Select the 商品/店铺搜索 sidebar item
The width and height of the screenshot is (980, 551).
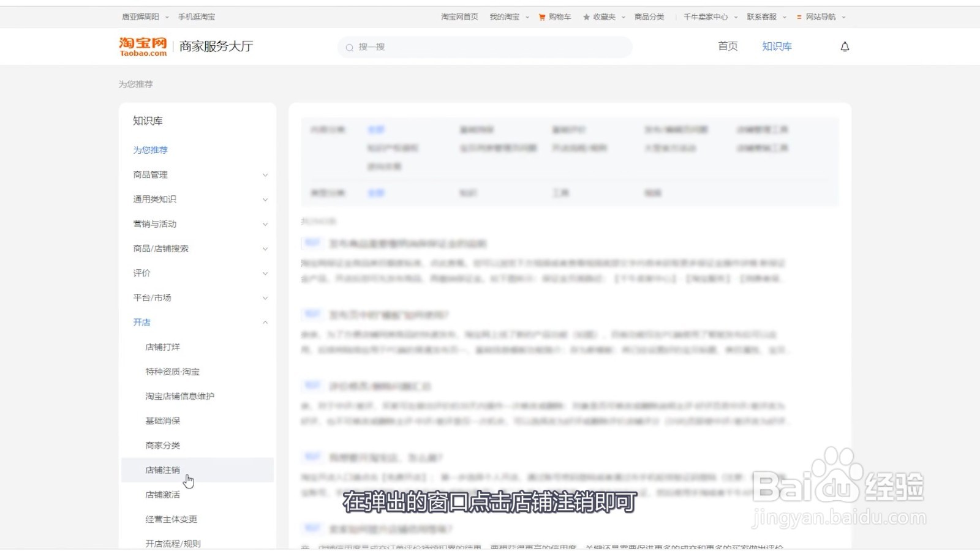pos(160,249)
